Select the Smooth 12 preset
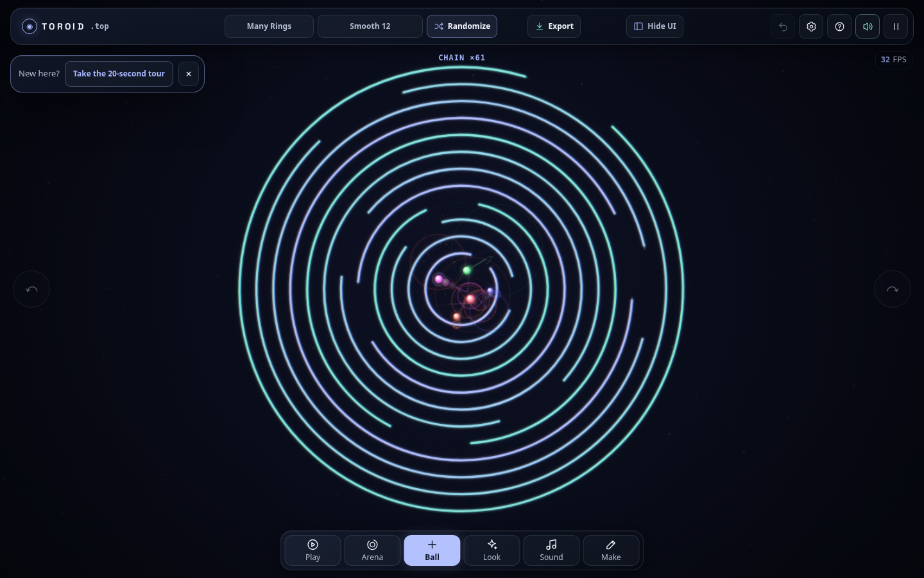This screenshot has width=924, height=578. 370,26
